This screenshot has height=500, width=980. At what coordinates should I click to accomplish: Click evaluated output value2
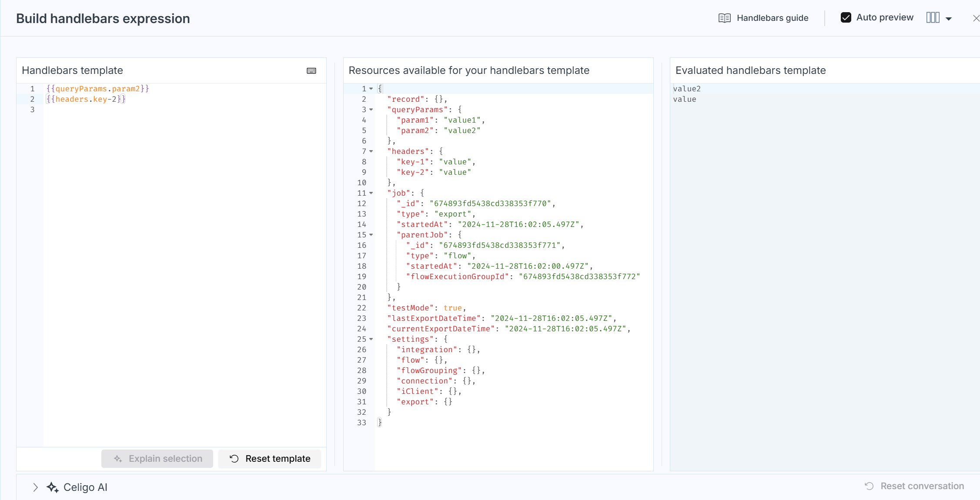687,89
